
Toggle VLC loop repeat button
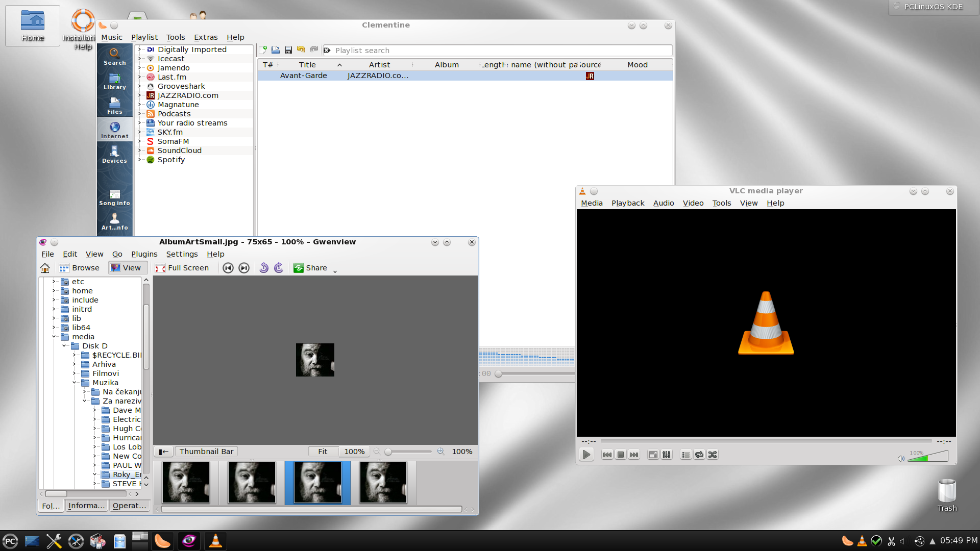tap(699, 455)
